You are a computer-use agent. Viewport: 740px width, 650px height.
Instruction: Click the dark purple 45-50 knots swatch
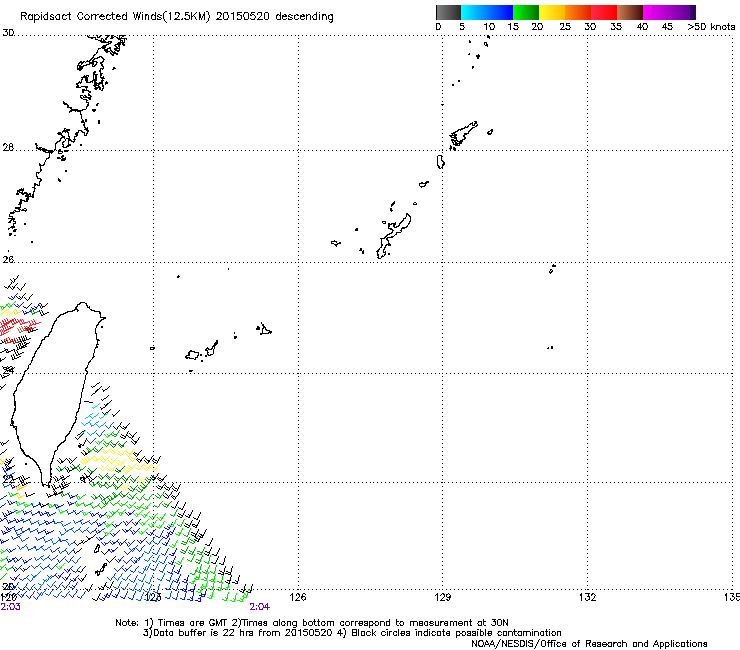coord(682,12)
